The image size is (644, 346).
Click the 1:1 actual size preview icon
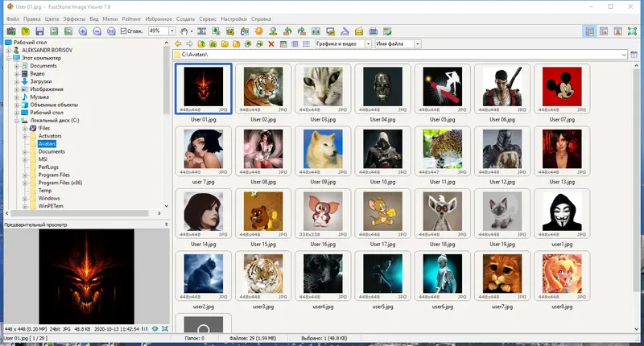144,329
